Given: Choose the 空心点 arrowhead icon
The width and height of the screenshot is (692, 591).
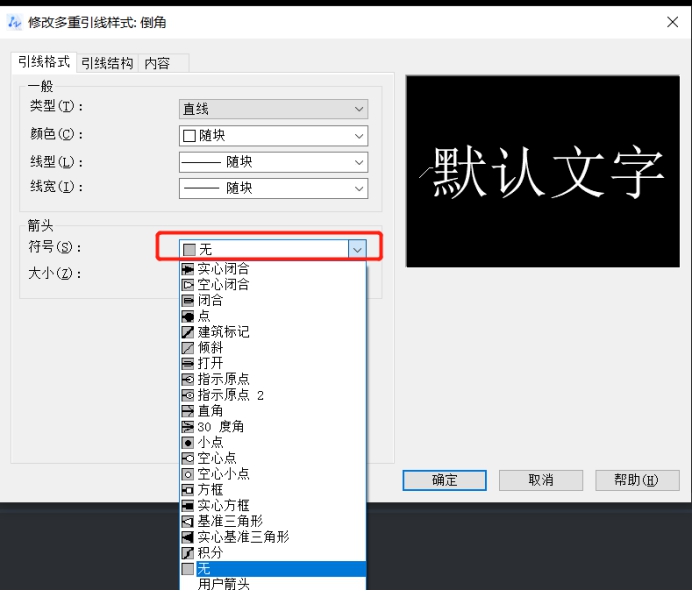Looking at the screenshot, I should coord(188,458).
